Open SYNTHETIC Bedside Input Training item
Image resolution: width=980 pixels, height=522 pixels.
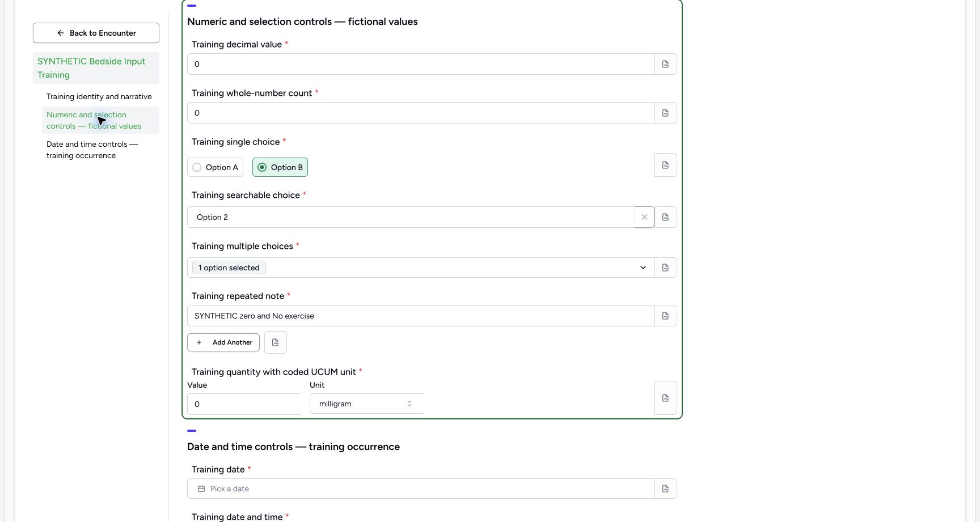pyautogui.click(x=96, y=68)
